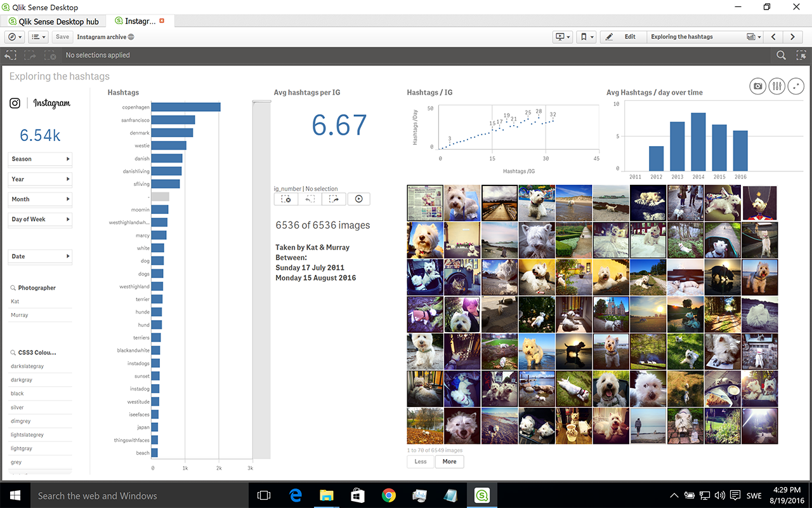Select the darkslategray colour value
Screen dimensions: 812x508
(x=40, y=366)
